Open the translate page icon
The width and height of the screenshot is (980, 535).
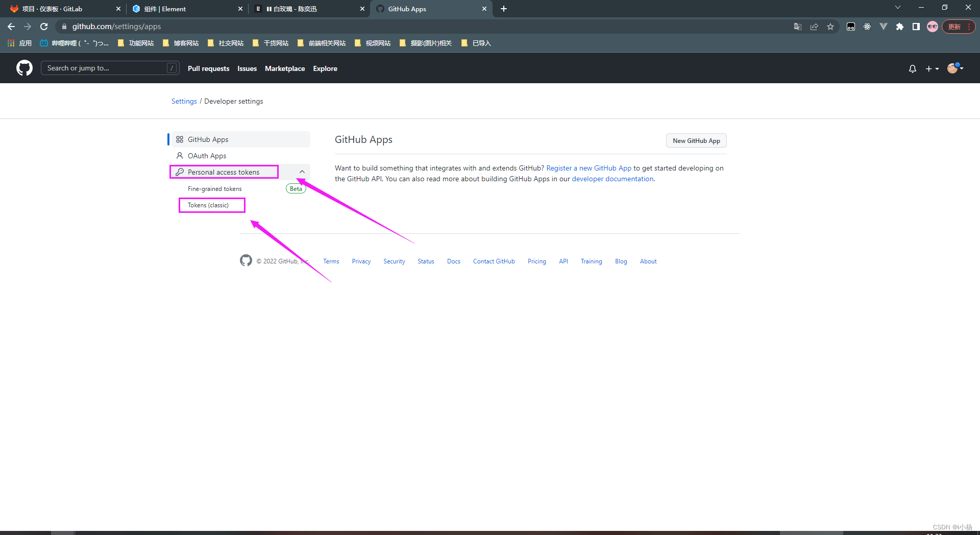[x=798, y=27]
